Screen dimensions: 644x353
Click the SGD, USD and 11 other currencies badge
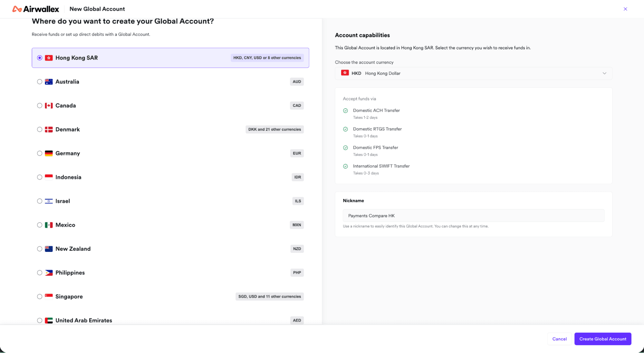[x=269, y=296]
